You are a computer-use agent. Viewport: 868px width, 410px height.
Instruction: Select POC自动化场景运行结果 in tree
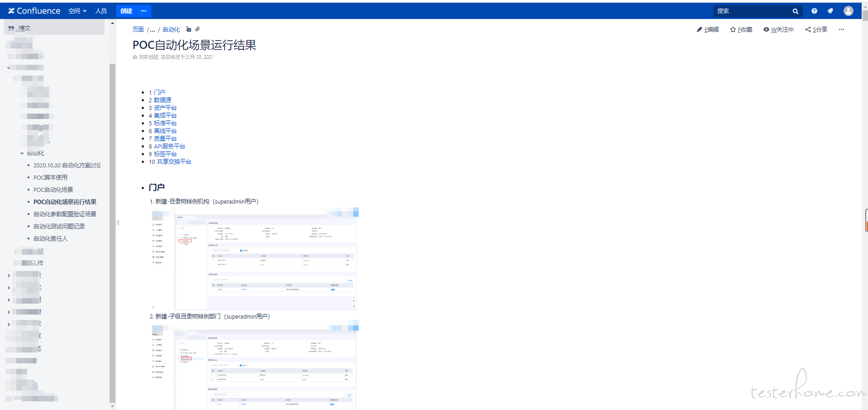coord(65,202)
